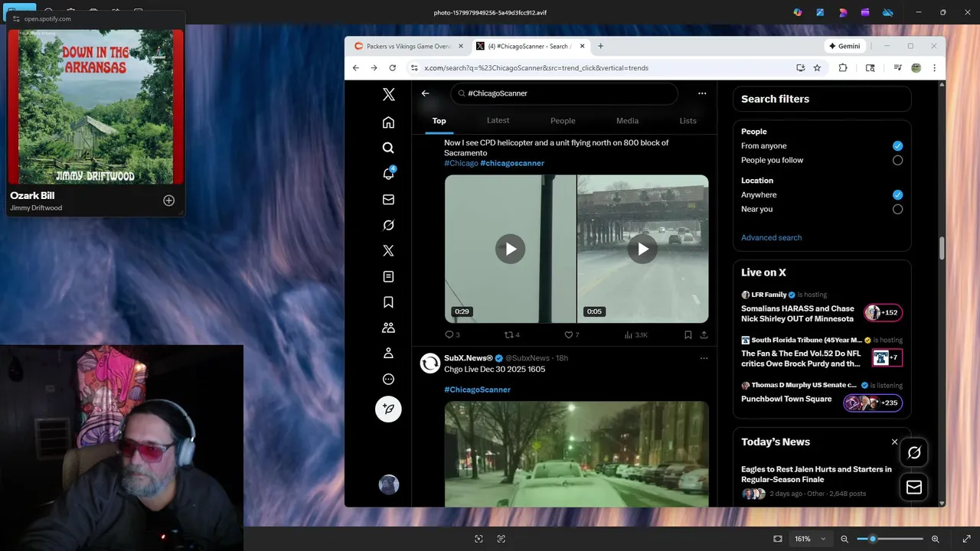Image resolution: width=980 pixels, height=551 pixels.
Task: Zoom in with magnifier plus icon
Action: point(935,539)
